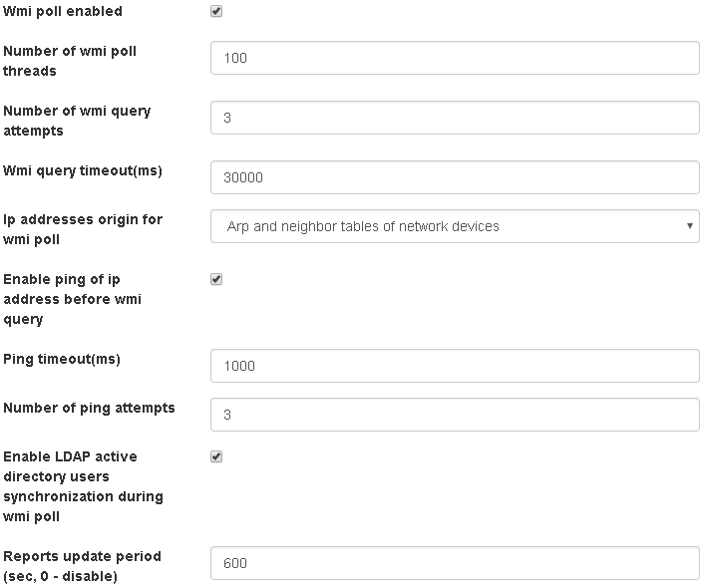Image resolution: width=706 pixels, height=588 pixels.
Task: Click the "Number of wmi query attempts" label
Action: click(x=77, y=121)
